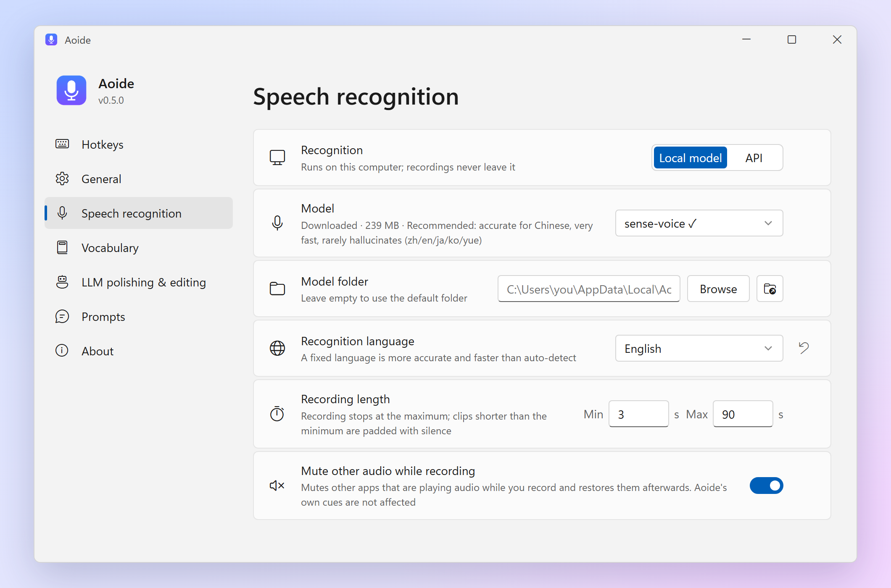Viewport: 891px width, 588px height.
Task: Switch recognition to API mode
Action: (754, 158)
